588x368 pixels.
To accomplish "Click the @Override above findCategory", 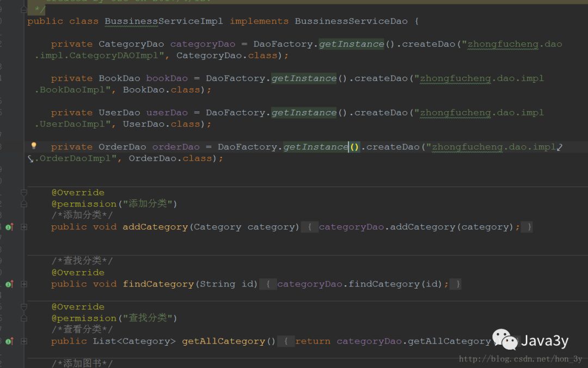I will tap(78, 272).
